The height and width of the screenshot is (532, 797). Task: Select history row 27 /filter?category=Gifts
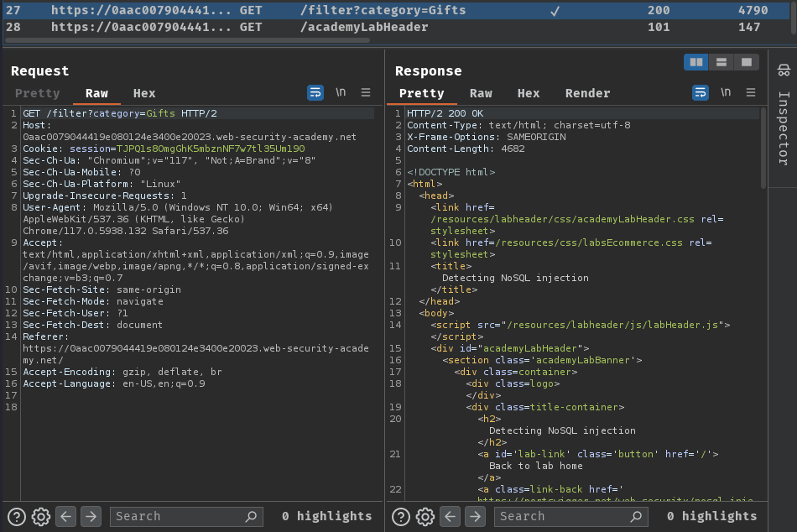(x=395, y=10)
